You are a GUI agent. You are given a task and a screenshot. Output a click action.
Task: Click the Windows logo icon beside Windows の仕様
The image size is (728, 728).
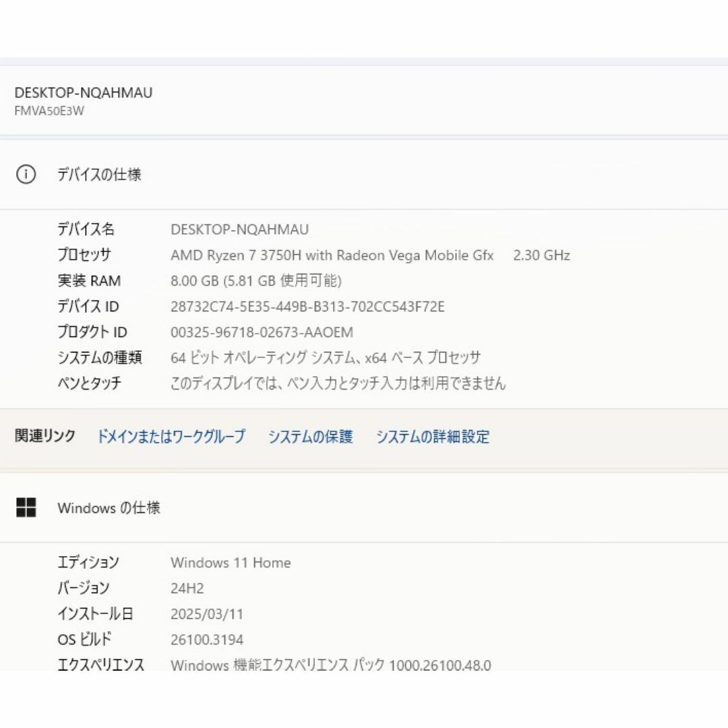click(x=26, y=508)
